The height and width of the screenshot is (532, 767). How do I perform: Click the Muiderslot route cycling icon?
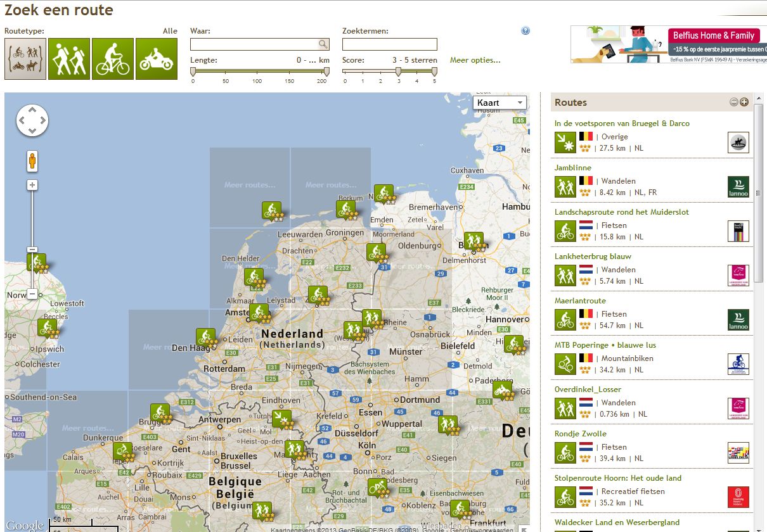[x=565, y=231]
